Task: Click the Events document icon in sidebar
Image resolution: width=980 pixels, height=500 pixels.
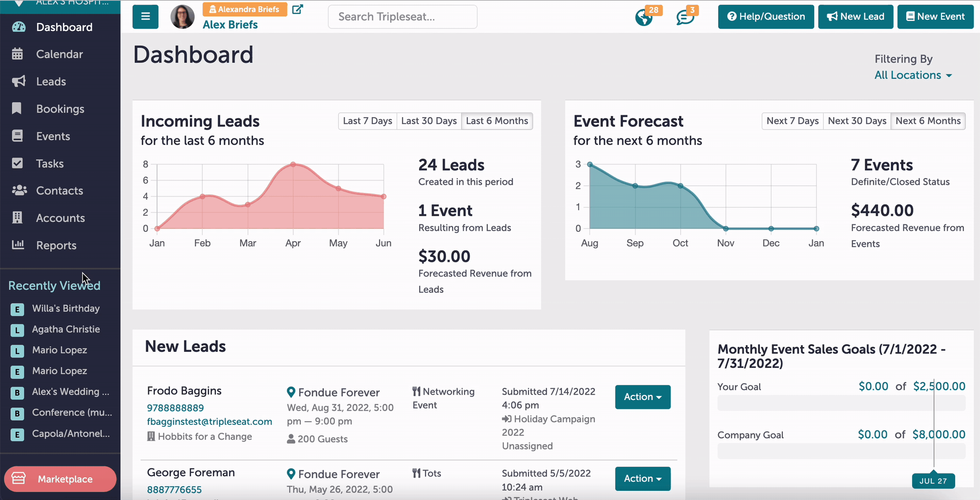Action: [x=17, y=136]
